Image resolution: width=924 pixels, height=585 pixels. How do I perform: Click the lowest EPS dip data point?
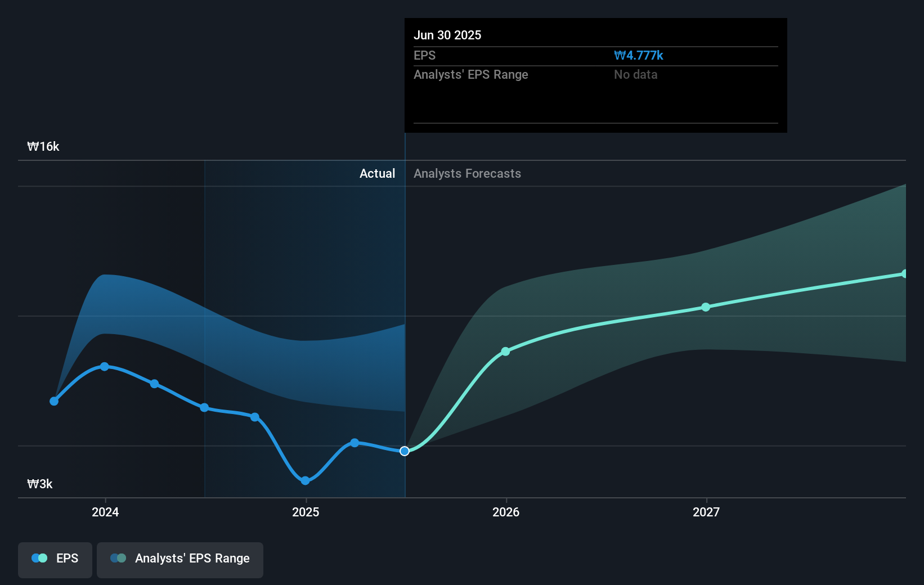pos(304,480)
